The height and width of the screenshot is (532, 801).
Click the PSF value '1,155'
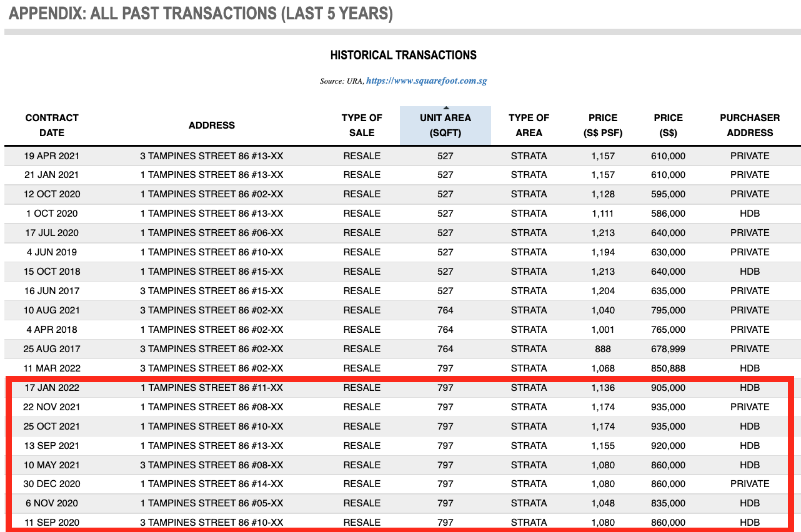coord(603,446)
